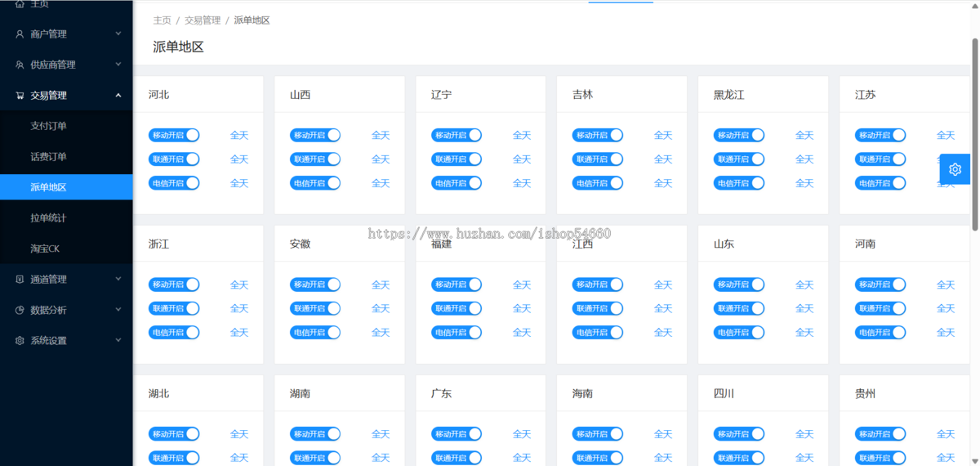Click the 系统设置 gear icon in sidebar
This screenshot has height=466, width=980.
point(20,341)
